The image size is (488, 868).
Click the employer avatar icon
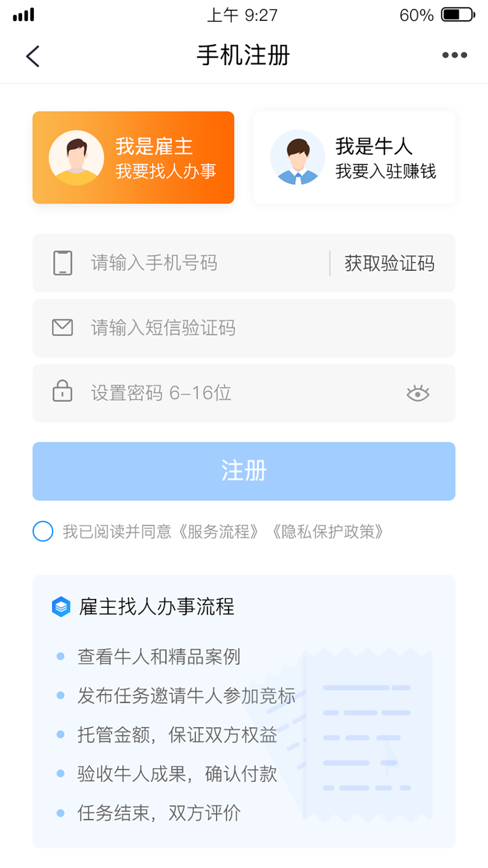(x=76, y=158)
